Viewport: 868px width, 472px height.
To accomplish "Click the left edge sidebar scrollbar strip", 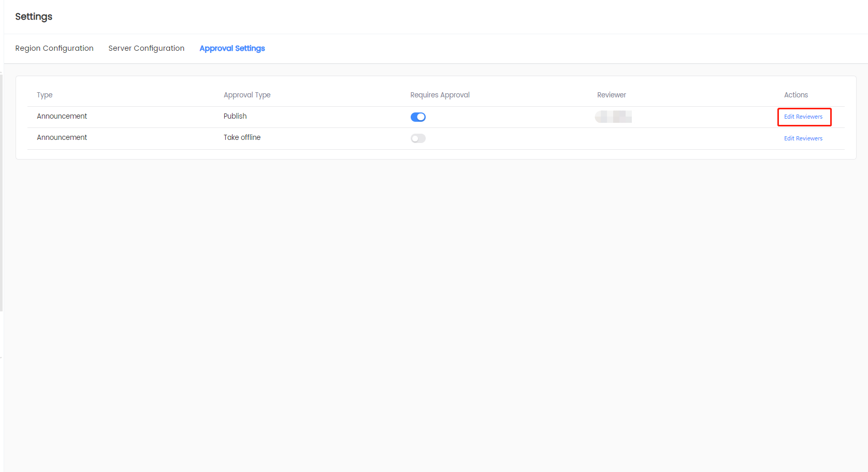I will (2, 192).
